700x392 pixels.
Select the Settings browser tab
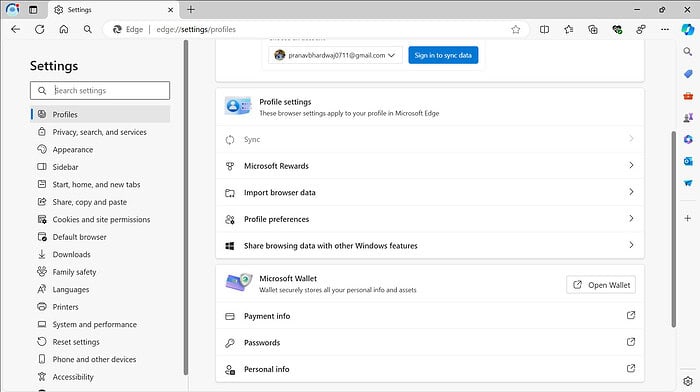[x=113, y=10]
